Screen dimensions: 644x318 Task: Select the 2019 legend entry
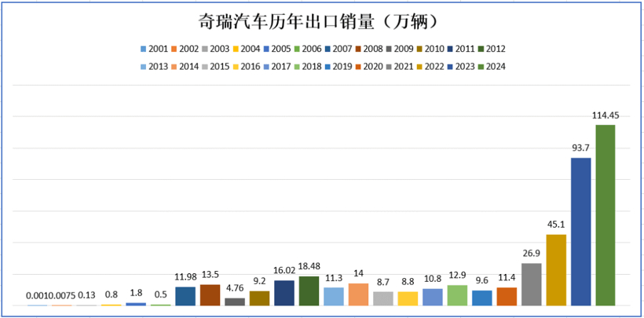[x=338, y=67]
